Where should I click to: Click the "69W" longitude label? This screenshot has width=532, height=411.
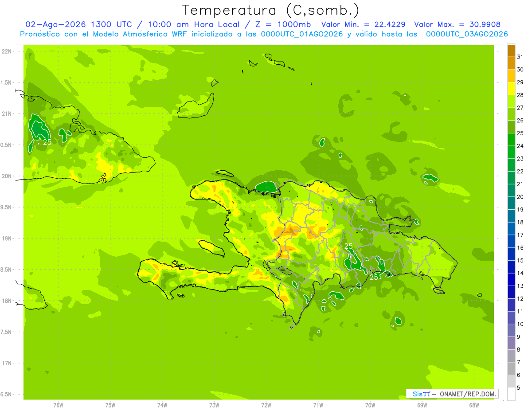(422, 405)
